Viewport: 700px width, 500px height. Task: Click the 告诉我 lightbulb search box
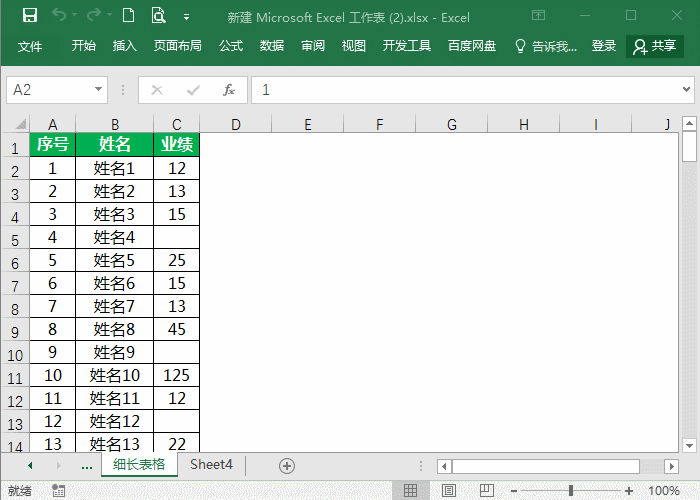click(546, 46)
